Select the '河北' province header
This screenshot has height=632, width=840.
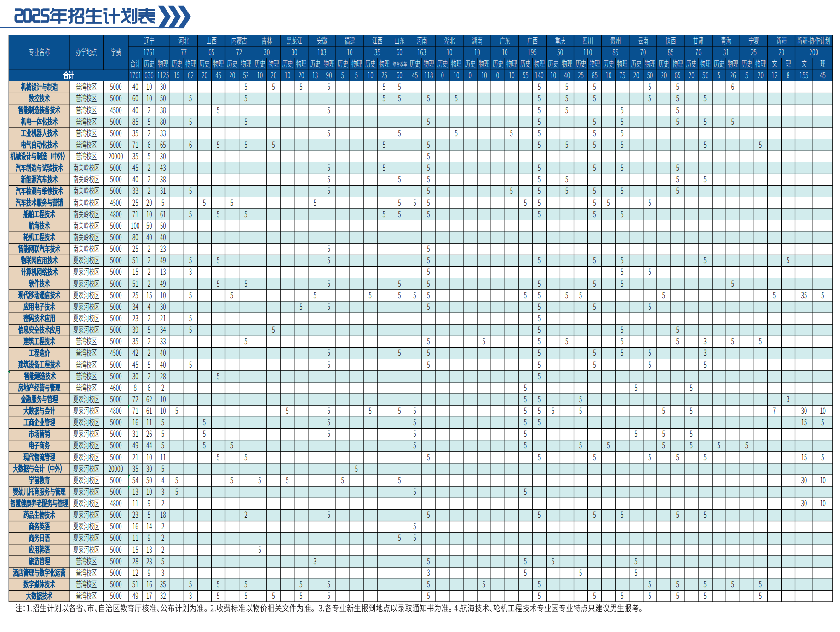point(184,41)
